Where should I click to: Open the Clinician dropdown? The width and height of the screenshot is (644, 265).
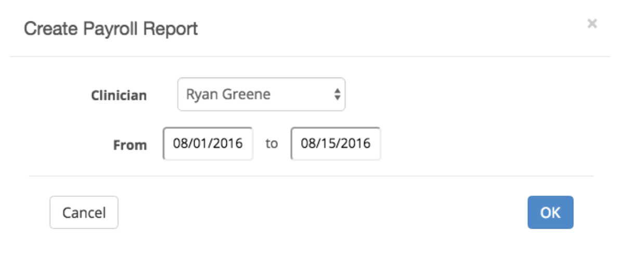click(x=261, y=95)
